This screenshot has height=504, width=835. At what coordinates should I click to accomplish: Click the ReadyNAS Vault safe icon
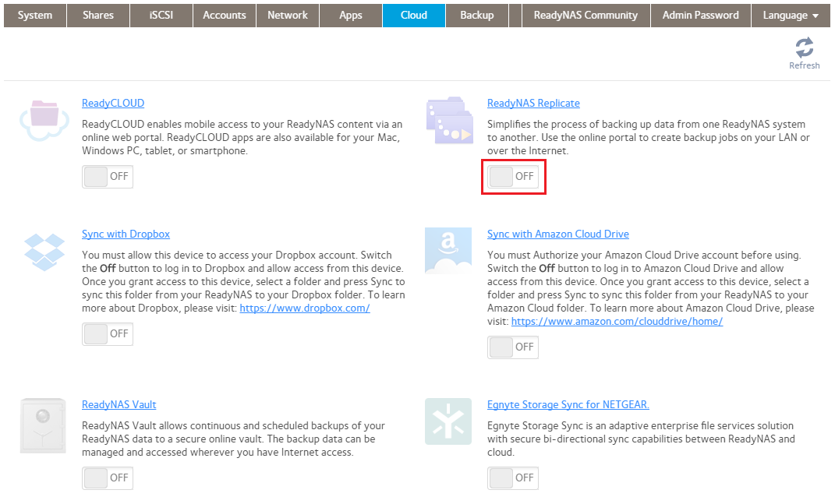[43, 425]
